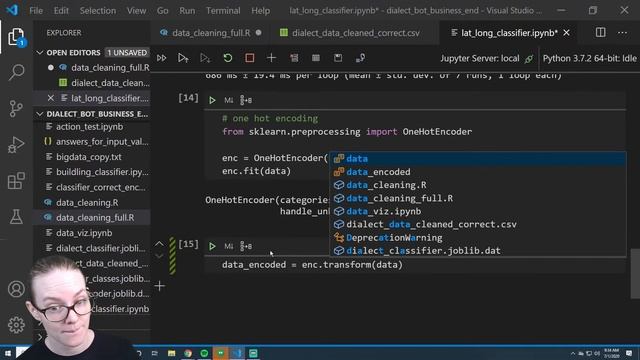
Task: Open the Selection menu
Action: click(x=98, y=11)
